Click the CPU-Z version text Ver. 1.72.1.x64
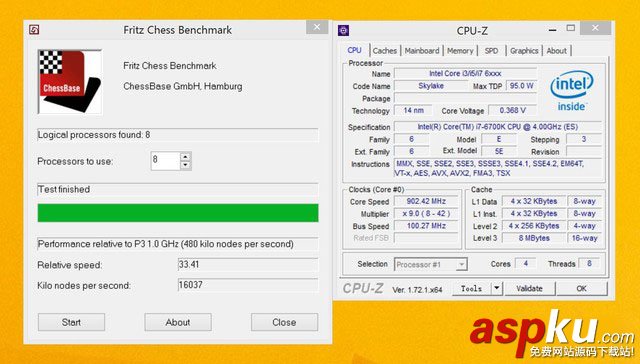The height and width of the screenshot is (364, 640). (417, 290)
